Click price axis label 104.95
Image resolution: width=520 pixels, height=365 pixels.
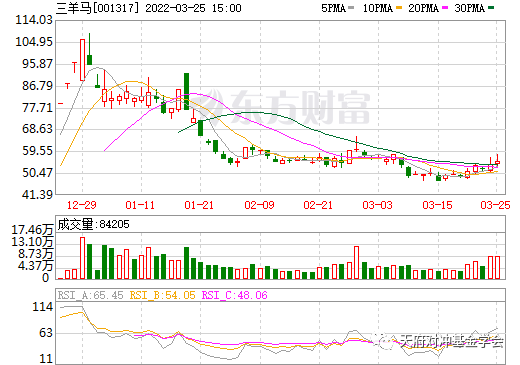pos(34,42)
